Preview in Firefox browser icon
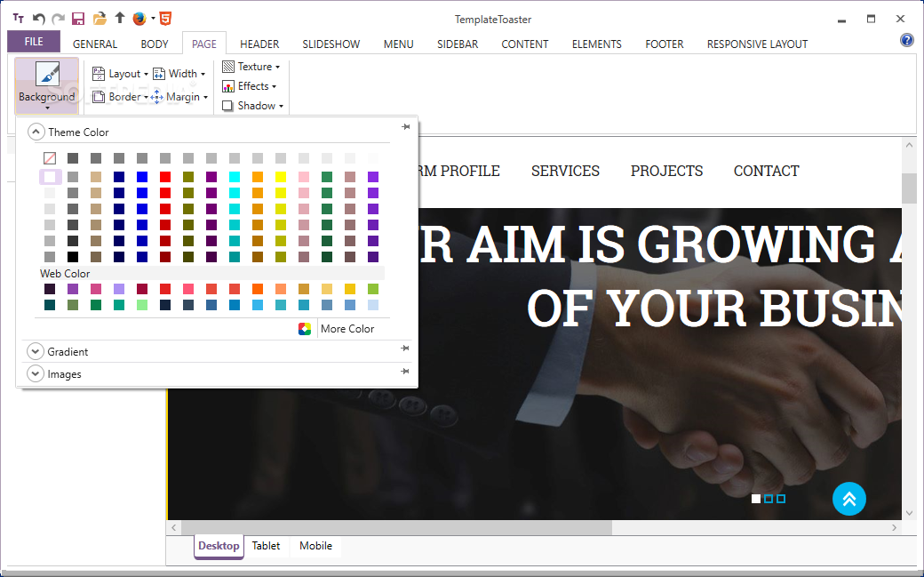Viewport: 924px width, 577px height. point(139,19)
